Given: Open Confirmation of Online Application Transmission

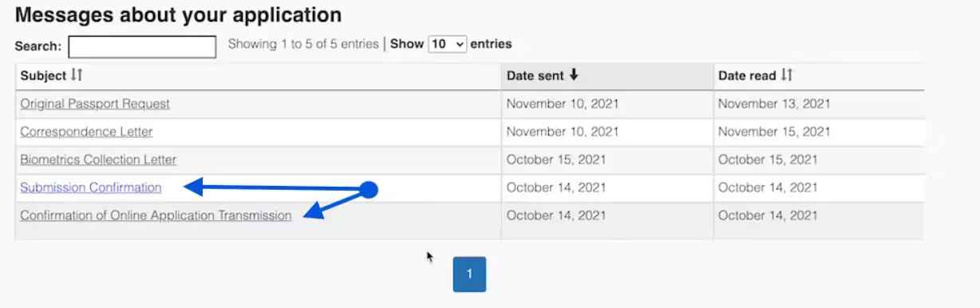Looking at the screenshot, I should click(156, 215).
